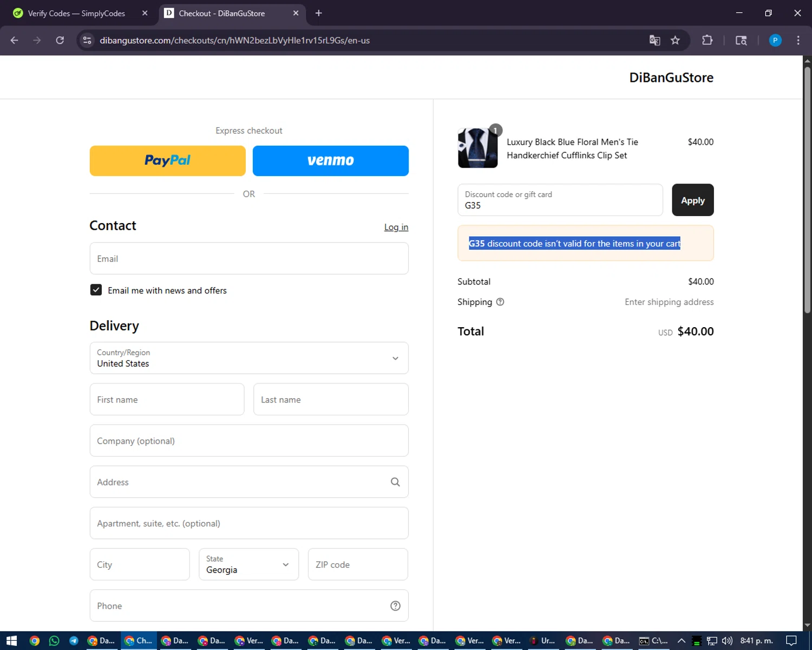Go back to the previous page
Screen dimensions: 812x650
tap(15, 40)
